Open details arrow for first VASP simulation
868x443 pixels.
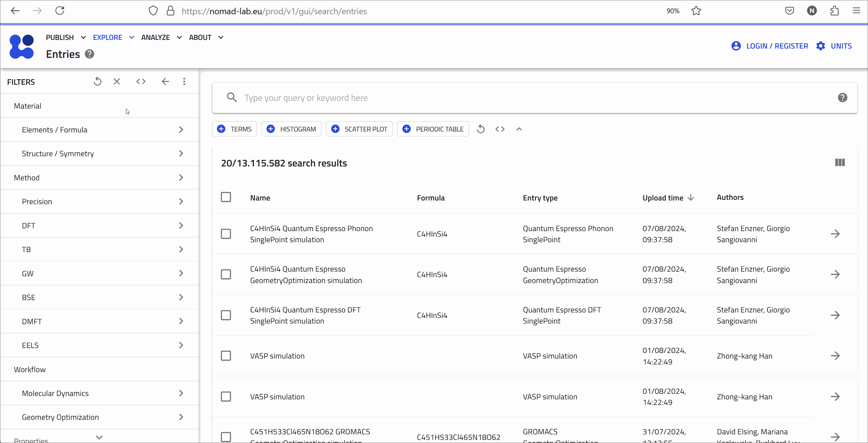click(835, 356)
